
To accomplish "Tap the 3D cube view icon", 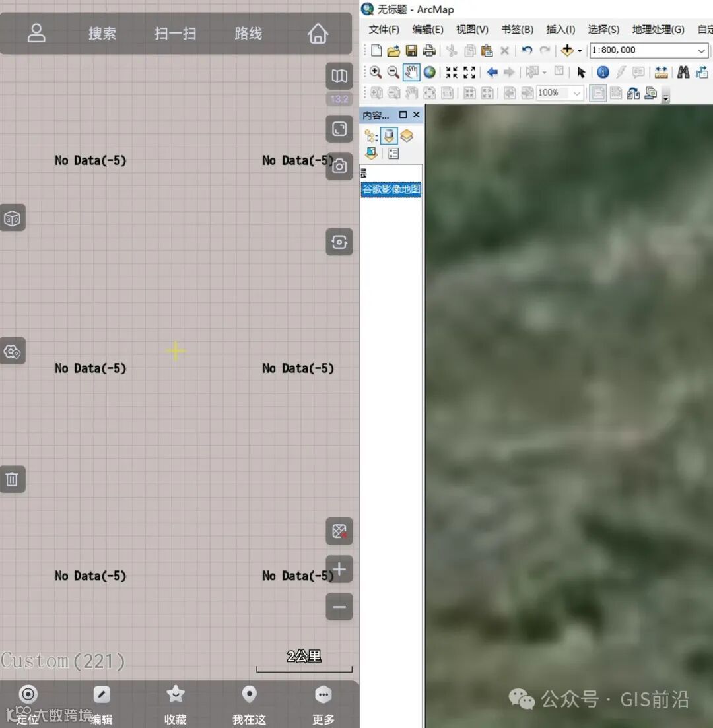I will click(13, 218).
